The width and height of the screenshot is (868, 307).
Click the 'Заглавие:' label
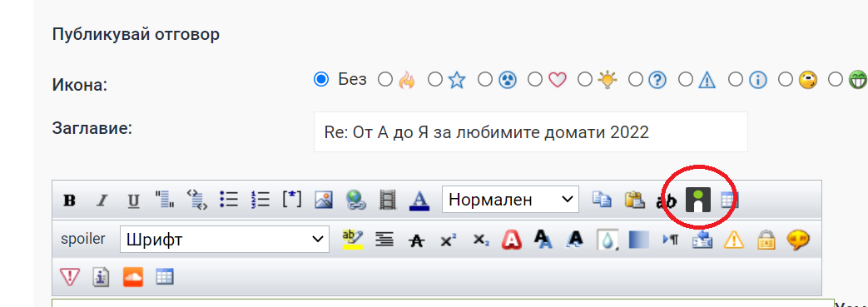92,128
